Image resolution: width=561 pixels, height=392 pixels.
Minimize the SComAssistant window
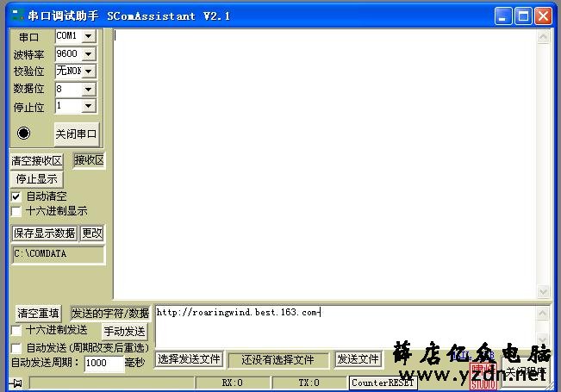coord(503,16)
